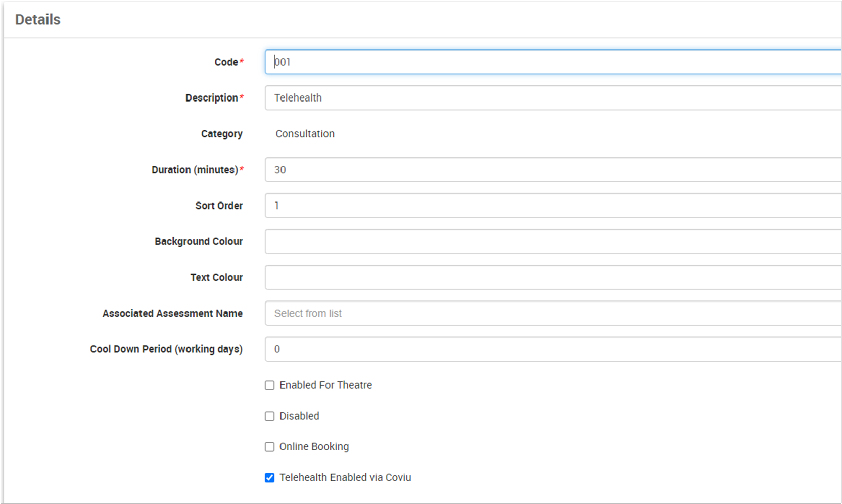Tick the Enabled For Theatre checkbox
Image resolution: width=842 pixels, height=504 pixels.
(x=270, y=385)
